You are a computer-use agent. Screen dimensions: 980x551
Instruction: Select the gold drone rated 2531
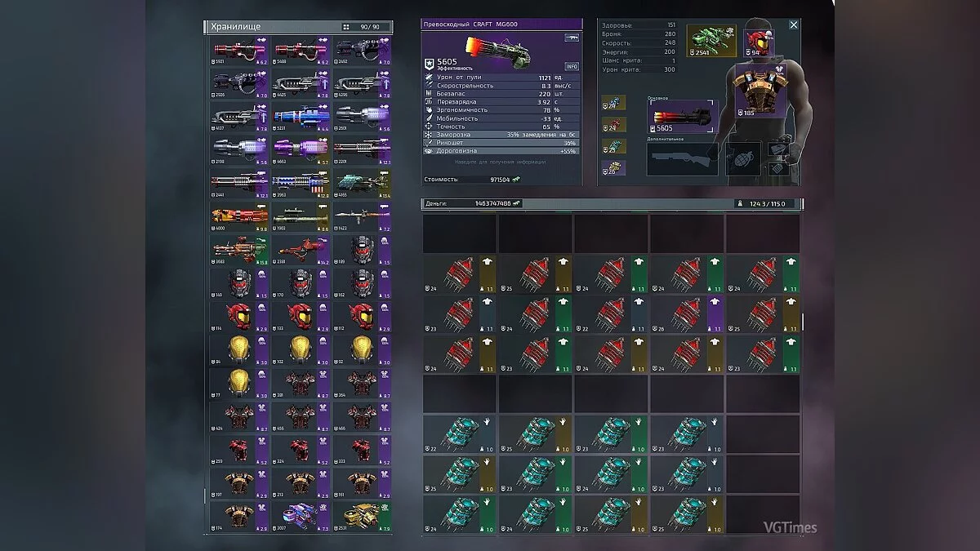tap(362, 513)
